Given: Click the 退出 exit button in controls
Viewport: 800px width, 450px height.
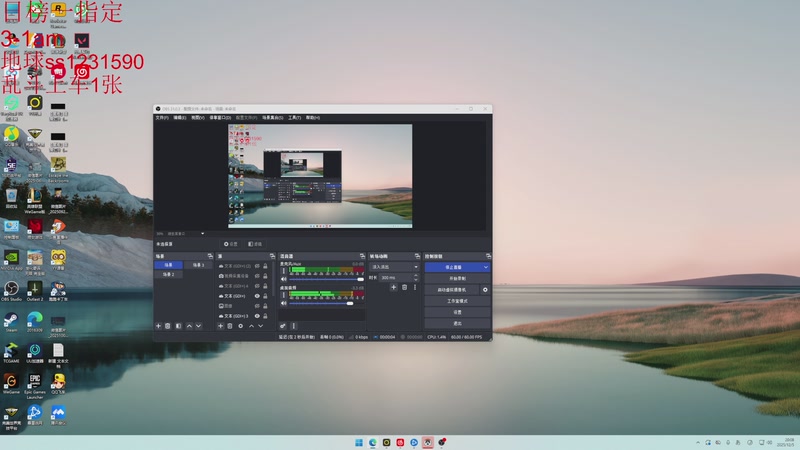Looking at the screenshot, I should [x=456, y=323].
